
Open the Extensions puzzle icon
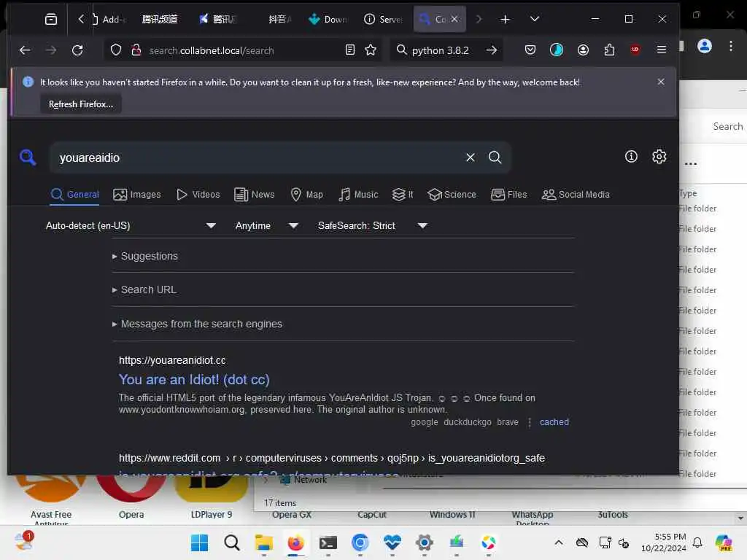(609, 50)
